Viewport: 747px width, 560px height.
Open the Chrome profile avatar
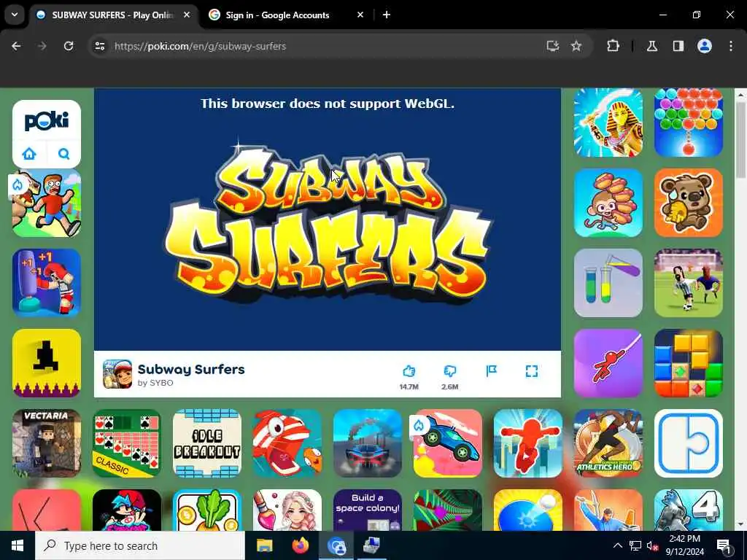tap(705, 46)
